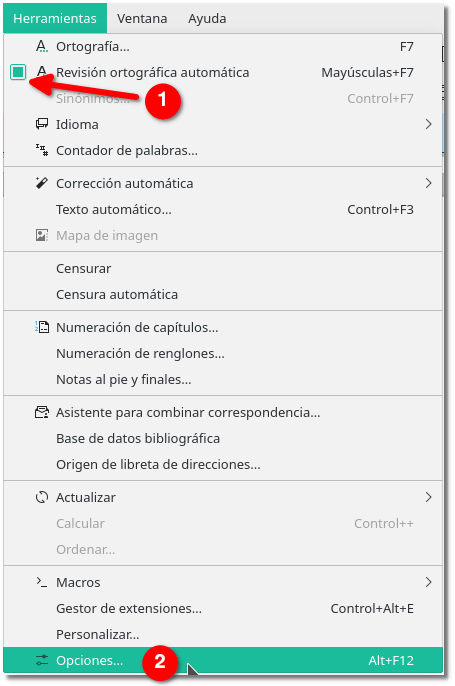Click the mail merge assistant icon
The height and width of the screenshot is (686, 455).
pyautogui.click(x=42, y=412)
